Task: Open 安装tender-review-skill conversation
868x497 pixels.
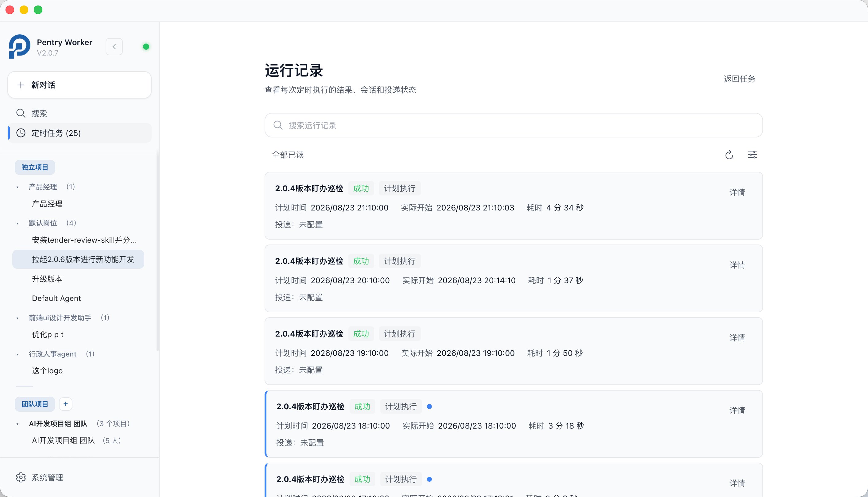Action: pyautogui.click(x=78, y=240)
